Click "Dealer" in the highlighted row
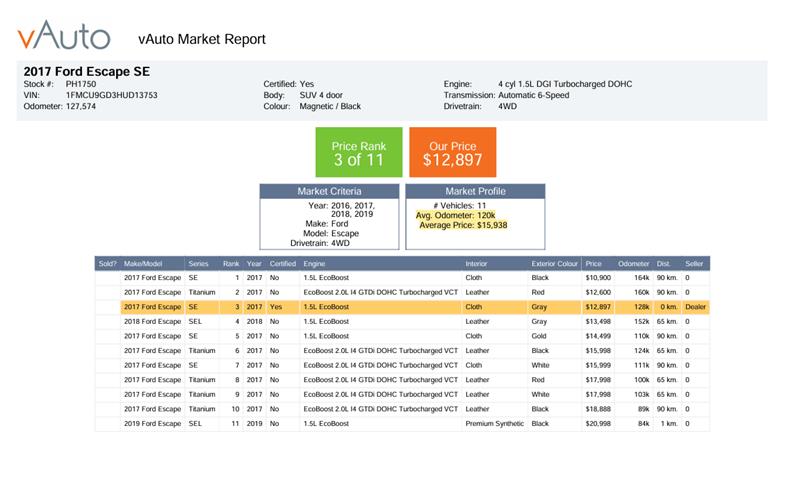Viewport: 800px width, 485px height. 695,307
